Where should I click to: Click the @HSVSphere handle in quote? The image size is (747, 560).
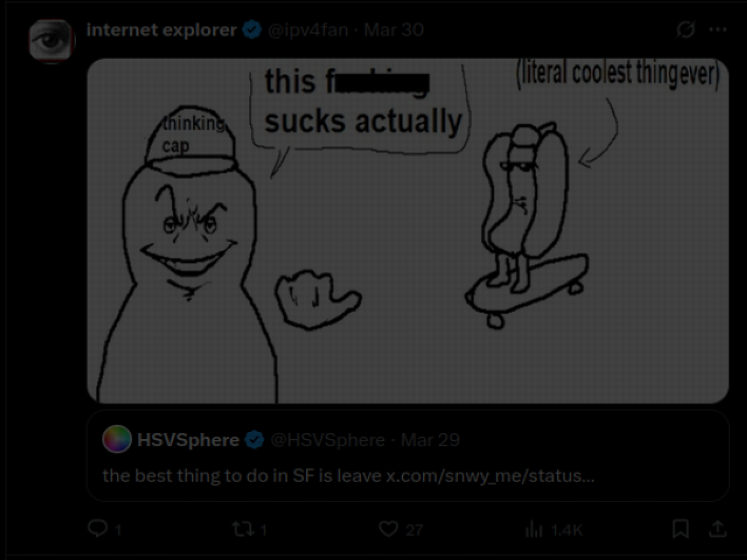327,440
